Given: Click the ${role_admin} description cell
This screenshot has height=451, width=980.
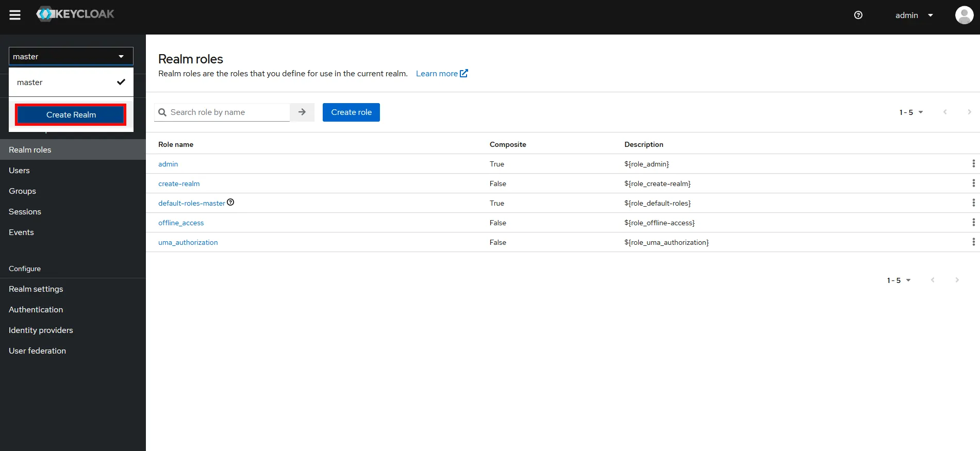Looking at the screenshot, I should click(646, 164).
